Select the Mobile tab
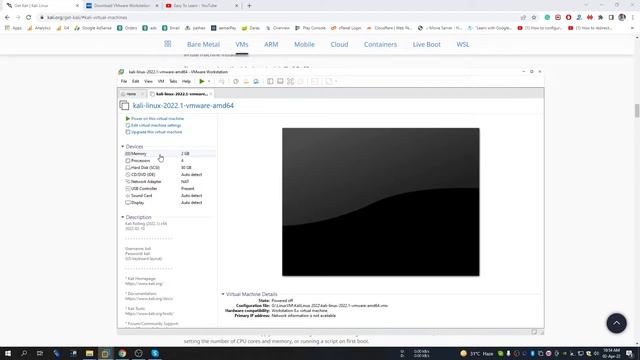The image size is (640, 360). pos(304,44)
